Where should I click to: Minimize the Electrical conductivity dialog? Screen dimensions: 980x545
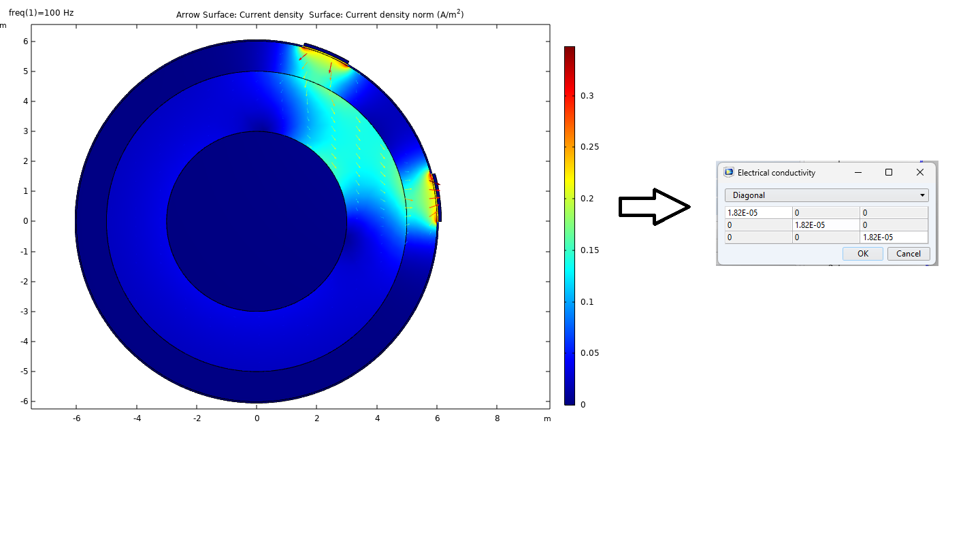tap(857, 173)
